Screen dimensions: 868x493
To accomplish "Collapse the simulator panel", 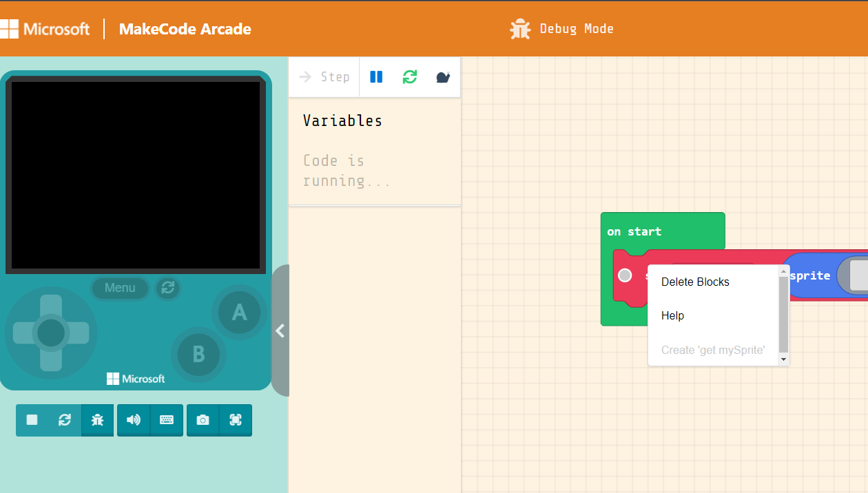I will click(x=280, y=331).
